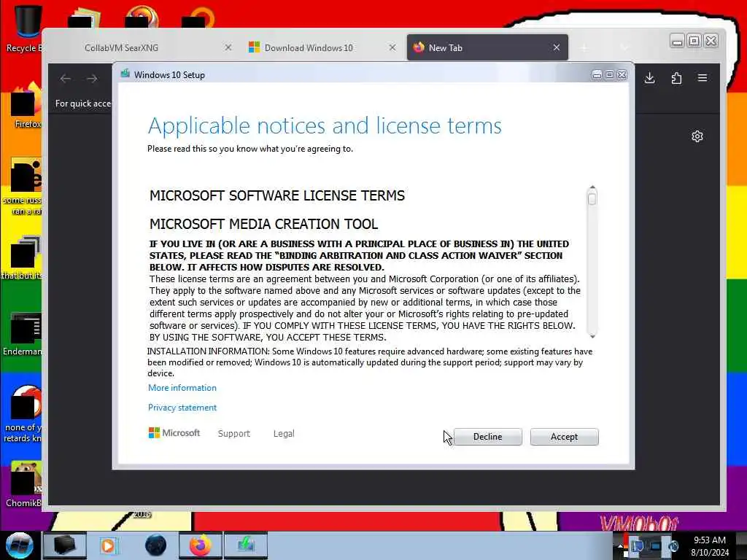Click the license text scrollbar thumb

tap(592, 199)
